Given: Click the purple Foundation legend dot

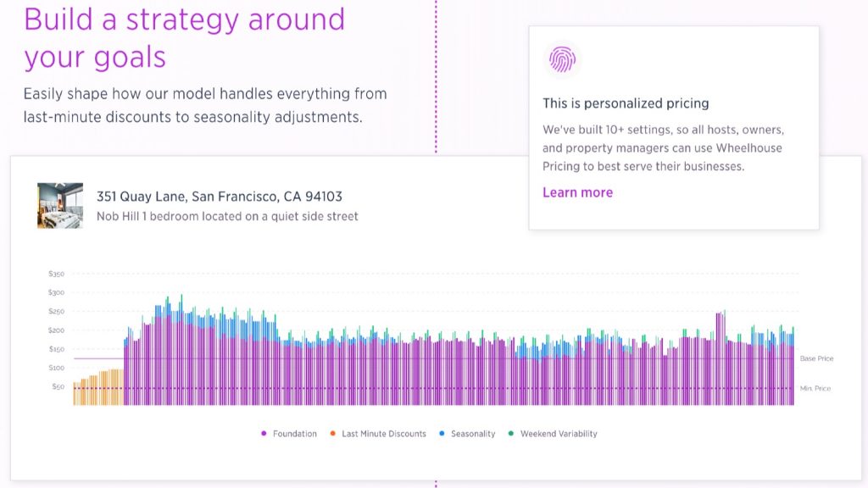Looking at the screenshot, I should [265, 433].
